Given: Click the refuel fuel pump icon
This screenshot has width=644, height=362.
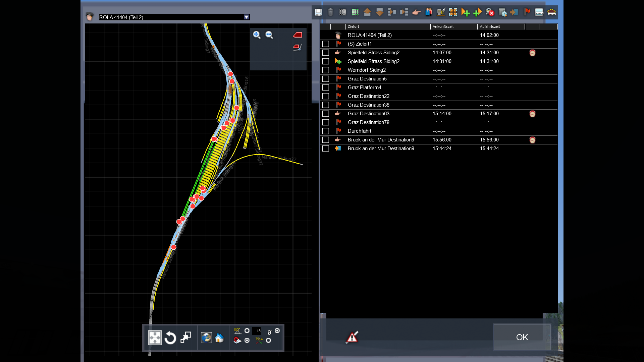Looking at the screenshot, I should (x=441, y=12).
